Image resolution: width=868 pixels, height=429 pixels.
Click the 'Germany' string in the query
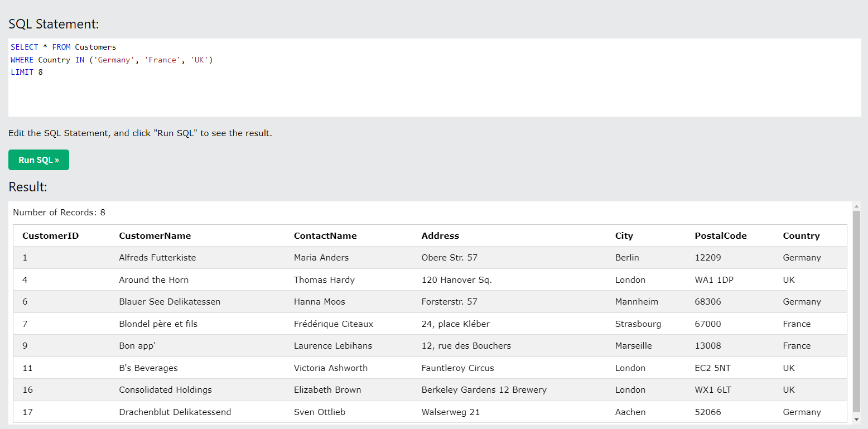114,60
